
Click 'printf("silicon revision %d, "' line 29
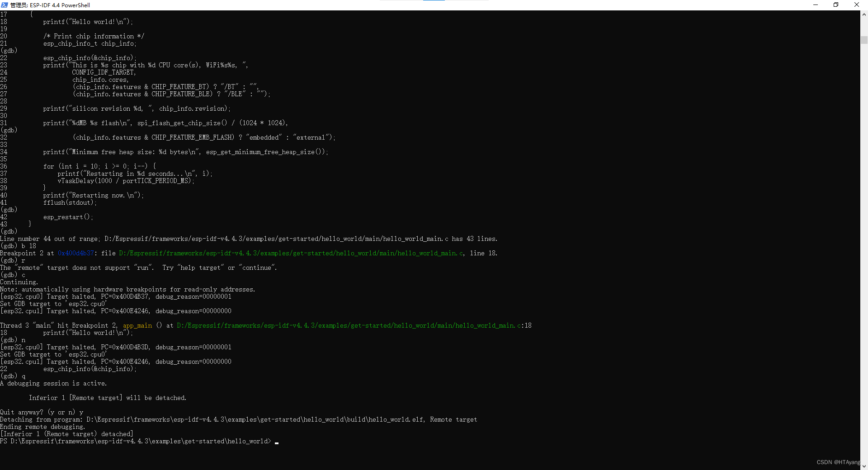(x=137, y=108)
